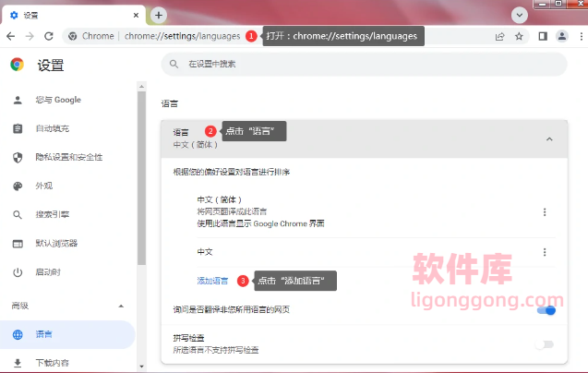Open 隐私设置和安全性 section
This screenshot has height=373, width=588.
(69, 157)
